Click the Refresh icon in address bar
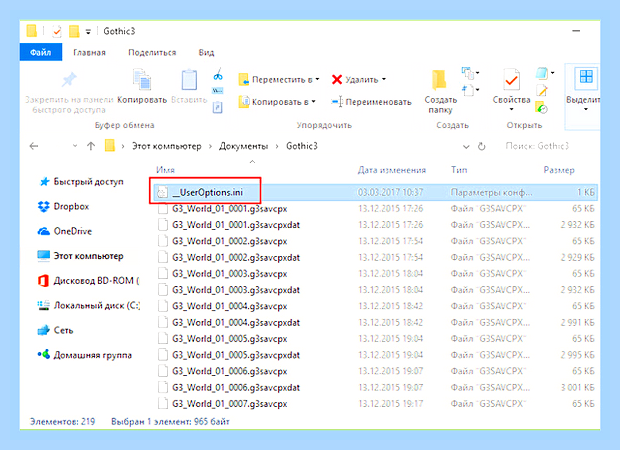Viewport: 620px width, 450px height. coord(481,147)
